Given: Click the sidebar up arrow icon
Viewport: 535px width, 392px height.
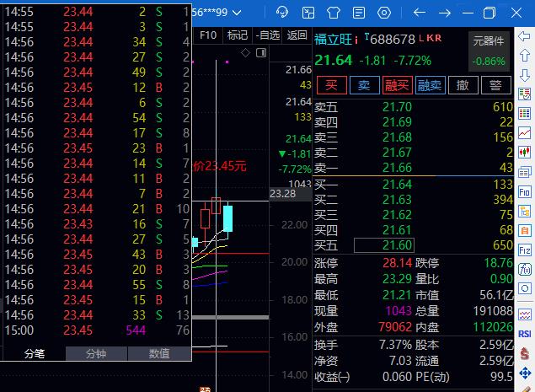Looking at the screenshot, I should tap(524, 55).
